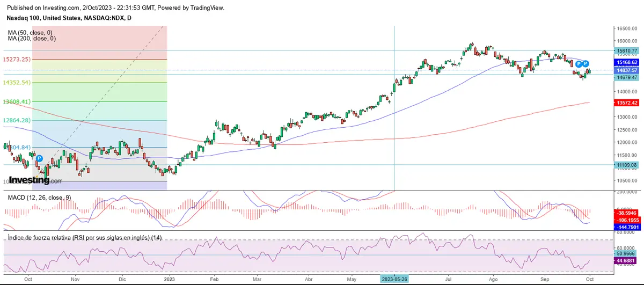Click the 10500.00 price scale label
The image size is (644, 285).
pos(627,180)
